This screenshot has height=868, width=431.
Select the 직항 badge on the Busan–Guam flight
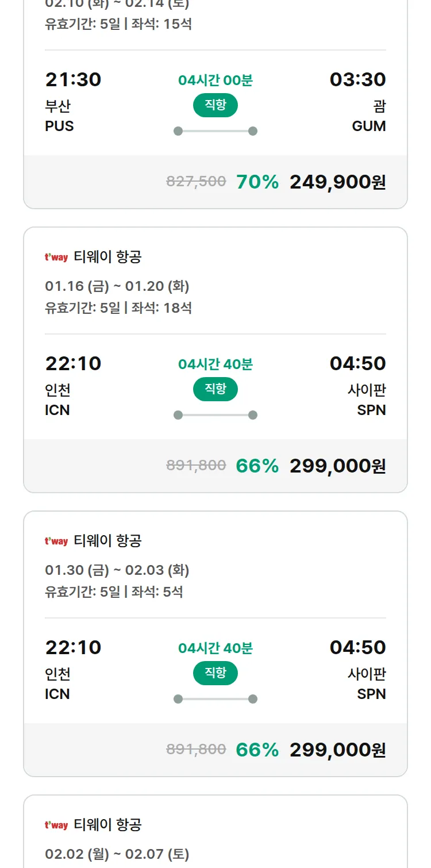click(x=215, y=105)
